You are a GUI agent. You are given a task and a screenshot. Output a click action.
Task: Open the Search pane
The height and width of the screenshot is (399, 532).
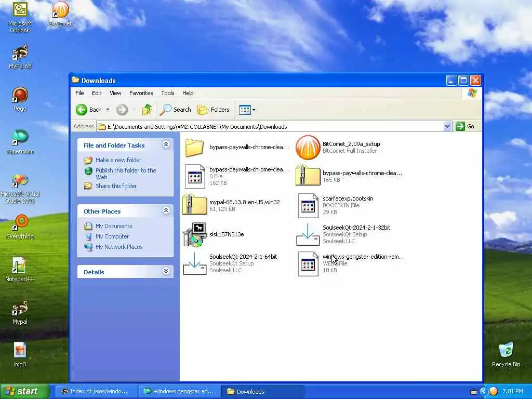(x=176, y=110)
